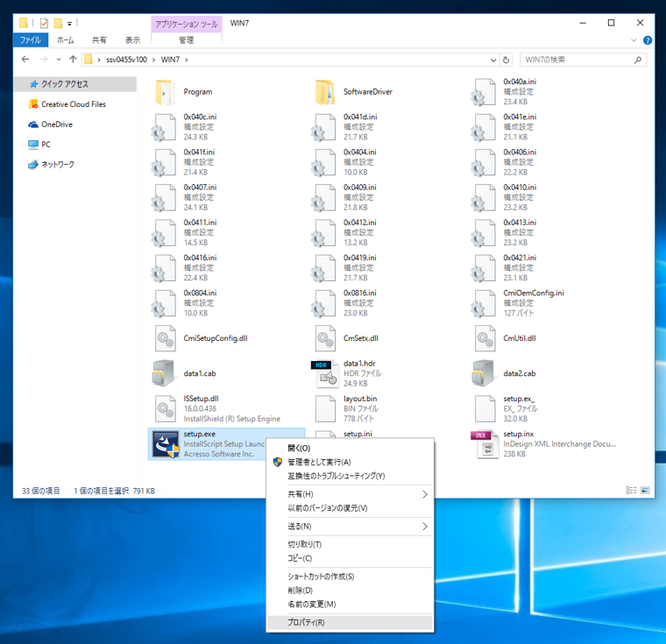The height and width of the screenshot is (644, 666).
Task: Choose コピー(C) in context menu
Action: (x=350, y=558)
